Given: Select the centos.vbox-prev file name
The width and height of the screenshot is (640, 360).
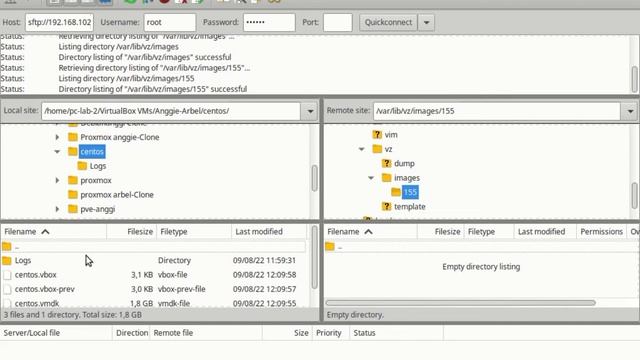Looking at the screenshot, I should coord(45,289).
